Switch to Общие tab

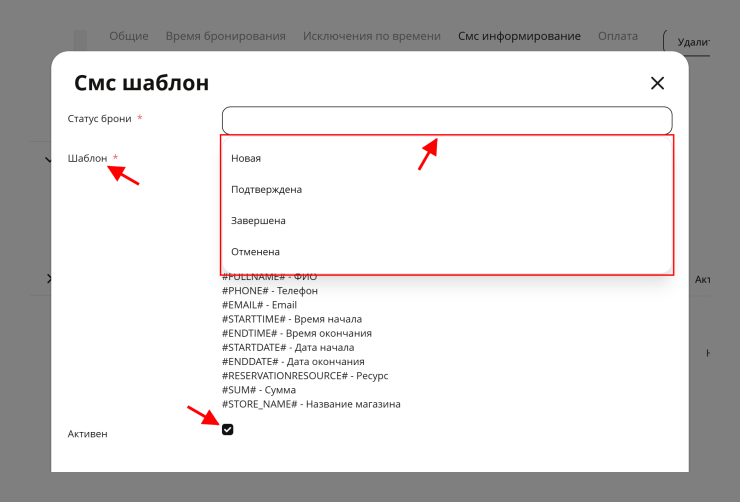coord(129,36)
